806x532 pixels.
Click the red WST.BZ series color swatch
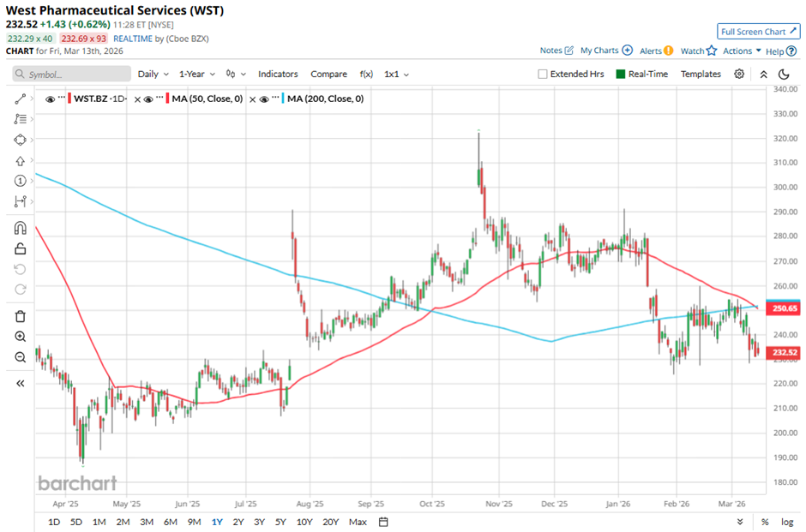tap(69, 99)
